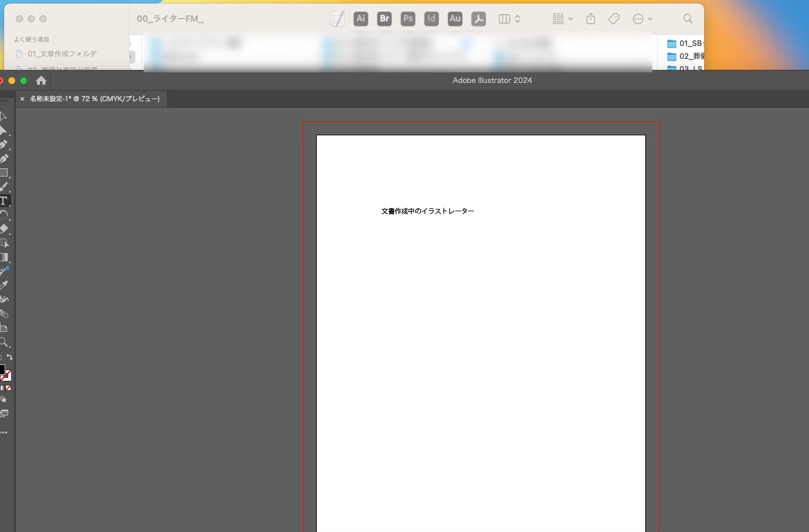Open Acrobat icon in Finder toolbar
Screen dimensions: 809x532
[x=479, y=19]
